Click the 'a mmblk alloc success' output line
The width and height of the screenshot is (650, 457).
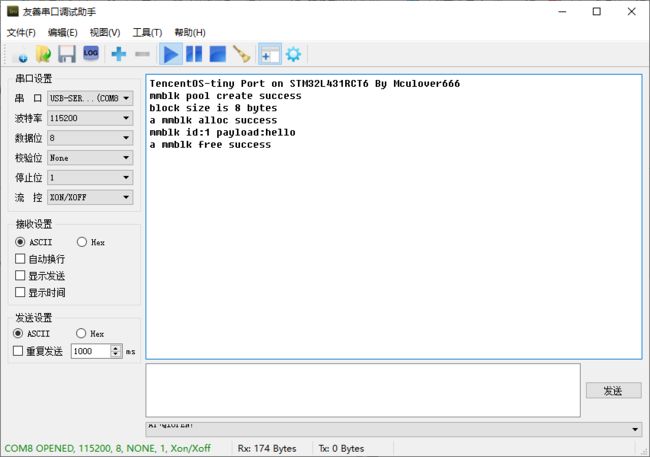[x=213, y=120]
